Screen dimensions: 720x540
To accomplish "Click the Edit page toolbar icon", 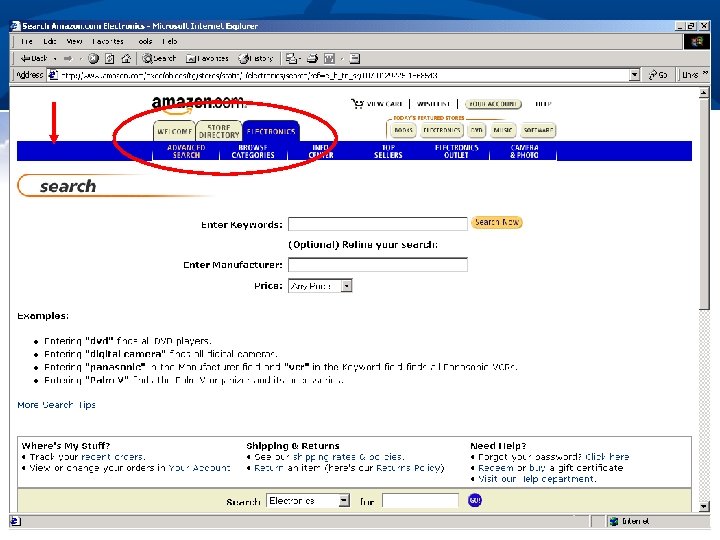I will [x=329, y=58].
